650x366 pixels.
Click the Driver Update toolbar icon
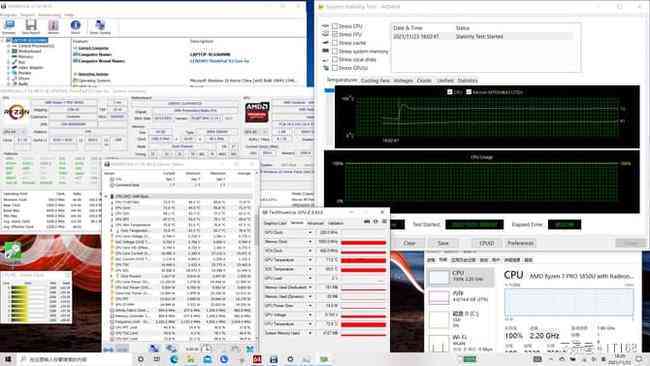pos(100,27)
